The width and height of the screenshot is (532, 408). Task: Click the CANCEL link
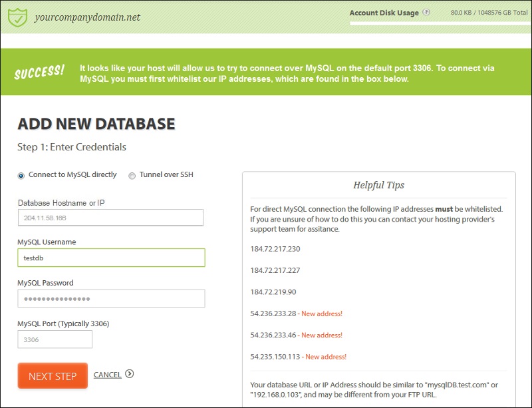[107, 375]
